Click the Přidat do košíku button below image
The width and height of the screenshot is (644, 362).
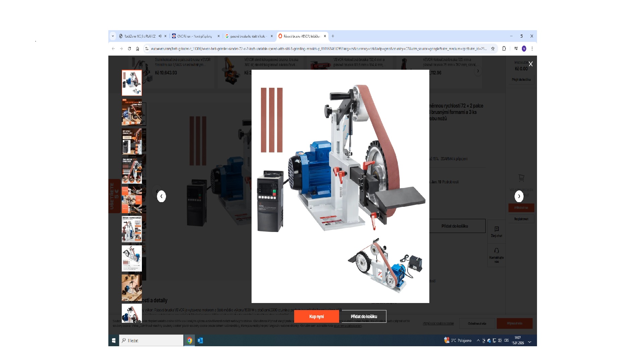pos(364,316)
